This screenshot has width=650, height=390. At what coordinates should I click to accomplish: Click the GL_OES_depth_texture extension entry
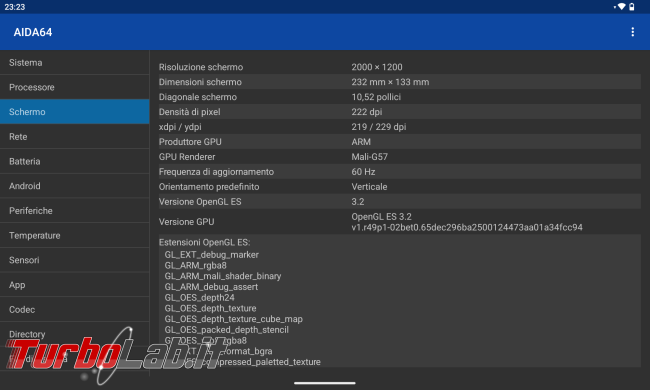coord(210,308)
